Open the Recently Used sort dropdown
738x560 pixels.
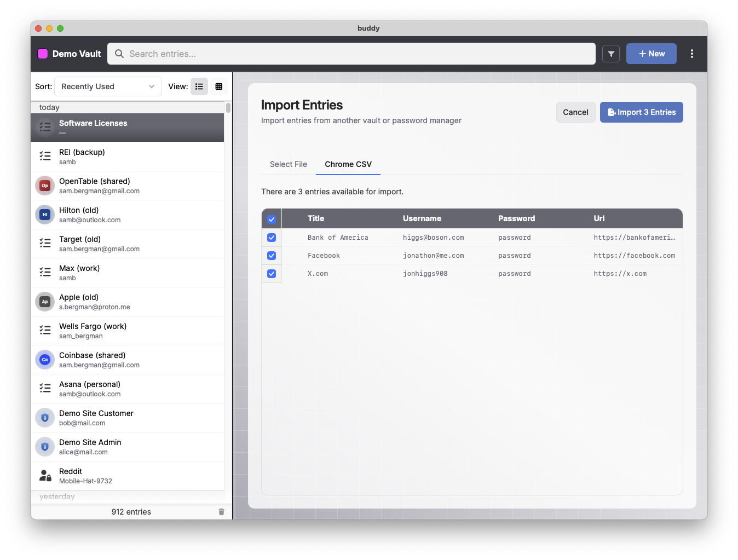(x=108, y=86)
